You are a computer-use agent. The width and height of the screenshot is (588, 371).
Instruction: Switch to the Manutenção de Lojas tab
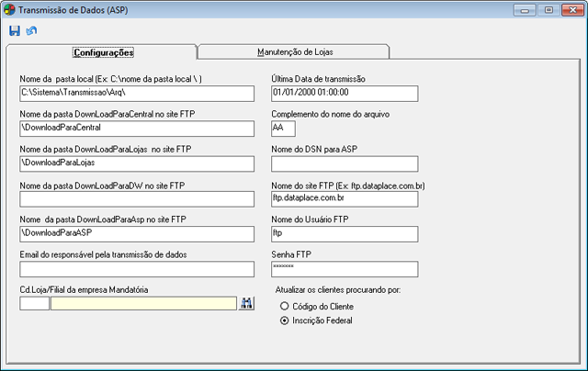click(x=294, y=51)
